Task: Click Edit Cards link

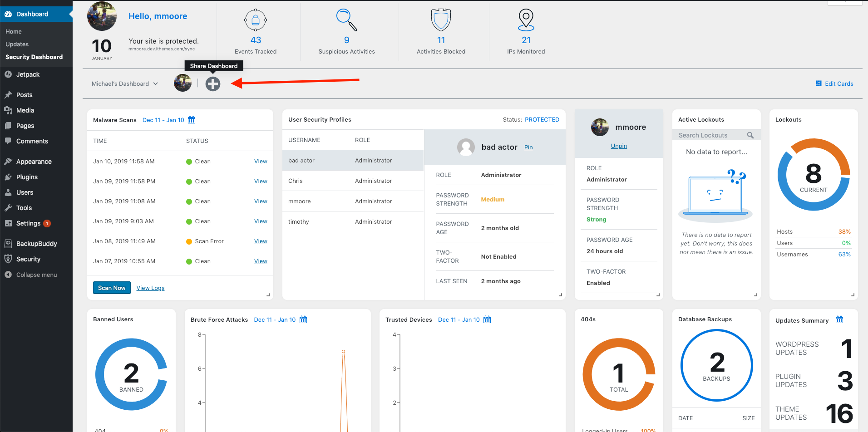Action: (834, 83)
